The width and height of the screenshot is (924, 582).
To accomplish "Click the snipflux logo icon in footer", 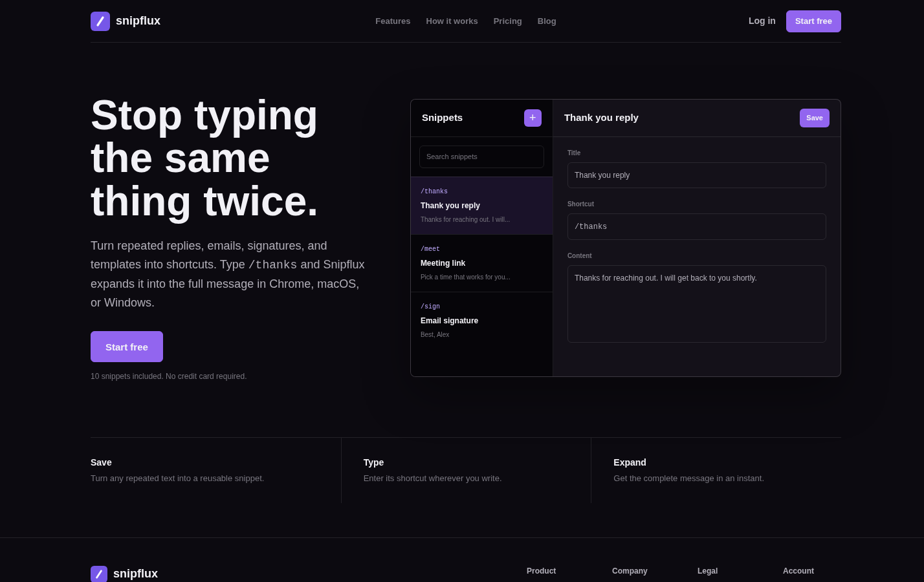I will (x=99, y=574).
